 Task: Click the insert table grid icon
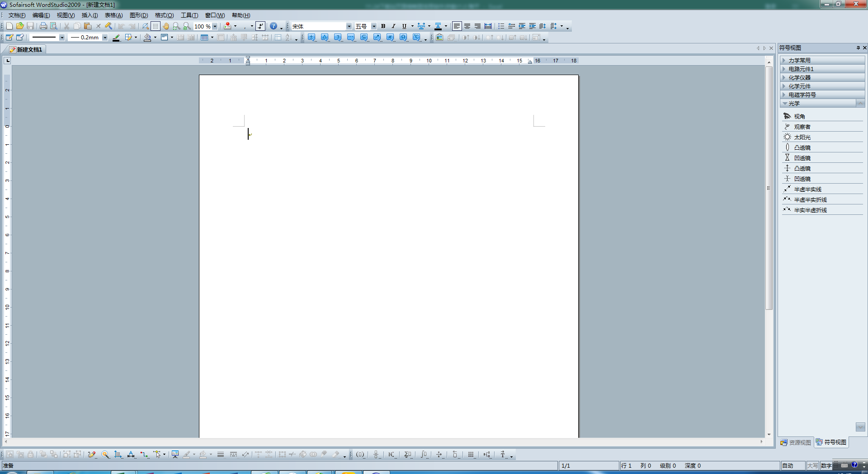coord(204,38)
